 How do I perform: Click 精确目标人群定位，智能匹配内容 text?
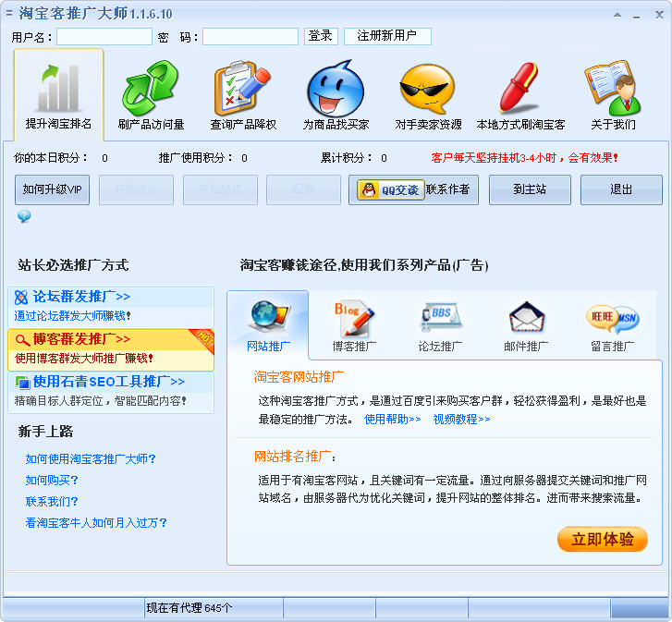tap(100, 401)
